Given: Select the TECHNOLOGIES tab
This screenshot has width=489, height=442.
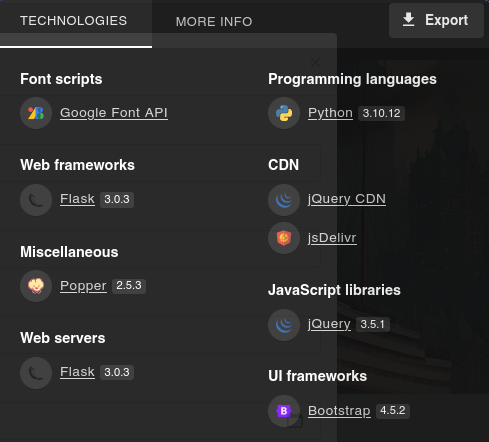Looking at the screenshot, I should click(76, 23).
